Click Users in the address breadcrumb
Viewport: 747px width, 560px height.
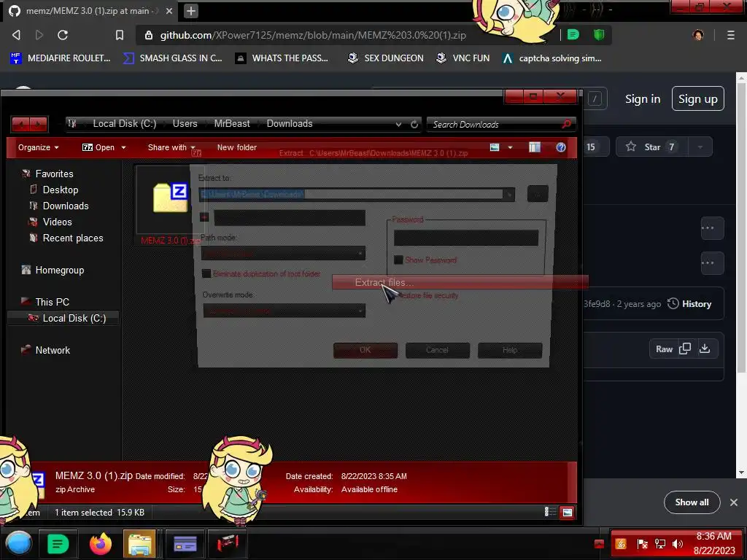[x=185, y=124]
